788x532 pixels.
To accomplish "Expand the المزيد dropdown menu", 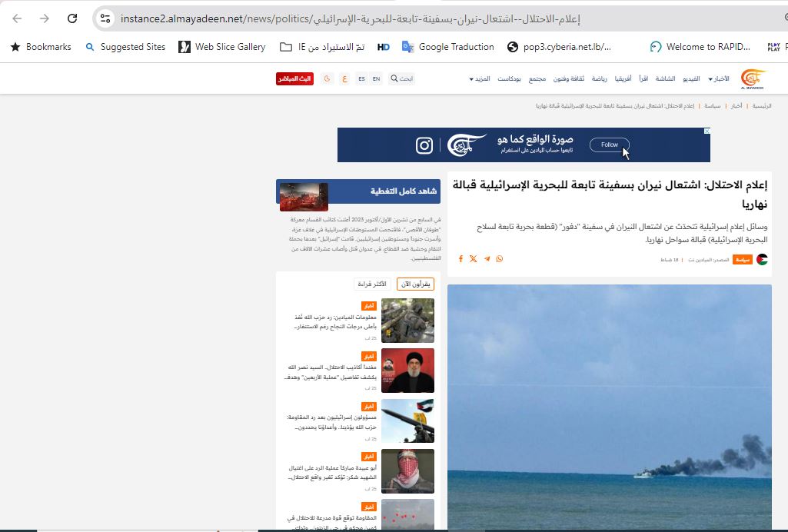I will tap(480, 78).
